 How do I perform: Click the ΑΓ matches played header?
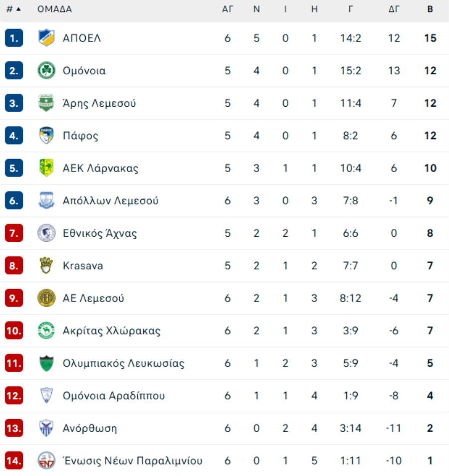[227, 9]
